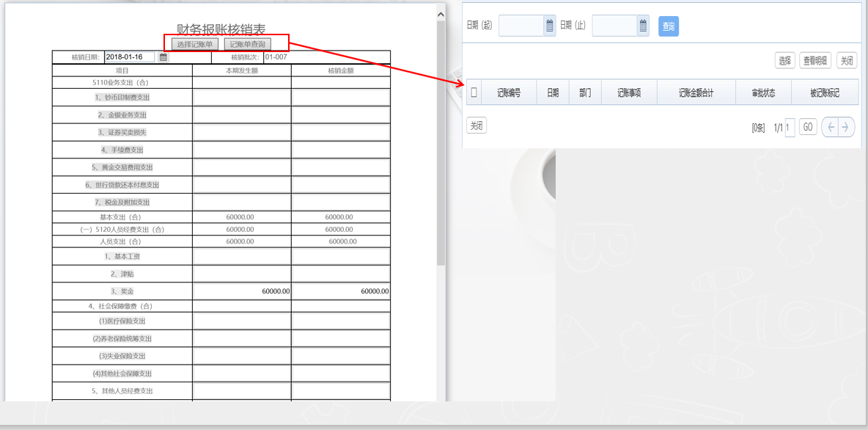
Task: Click the 关闭 button at top right
Action: coord(847,61)
